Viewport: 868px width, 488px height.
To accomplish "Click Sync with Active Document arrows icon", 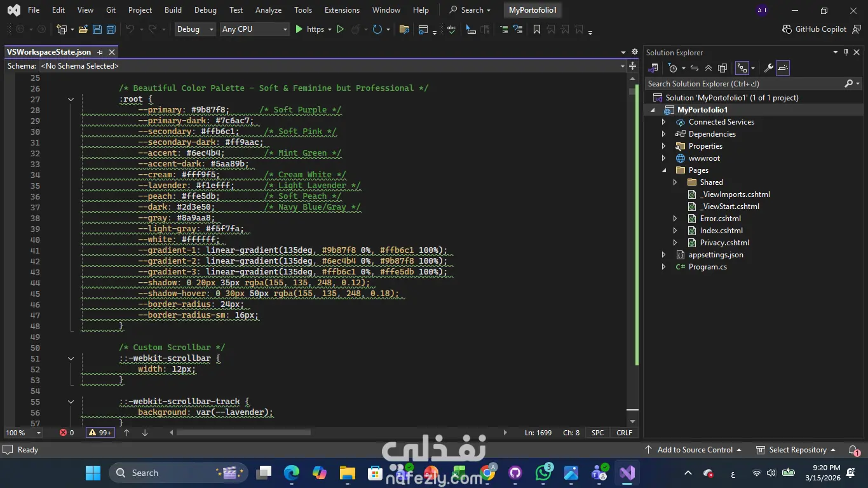I will pyautogui.click(x=695, y=68).
